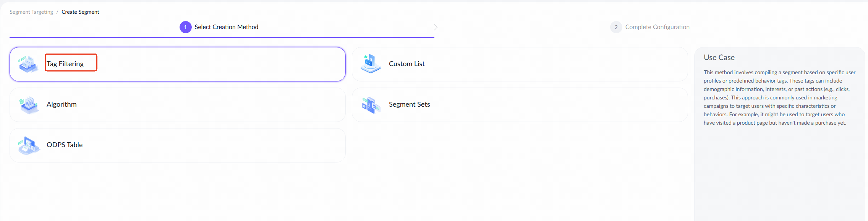The image size is (868, 221).
Task: Click the breadcrumb slash separator
Action: [x=57, y=12]
